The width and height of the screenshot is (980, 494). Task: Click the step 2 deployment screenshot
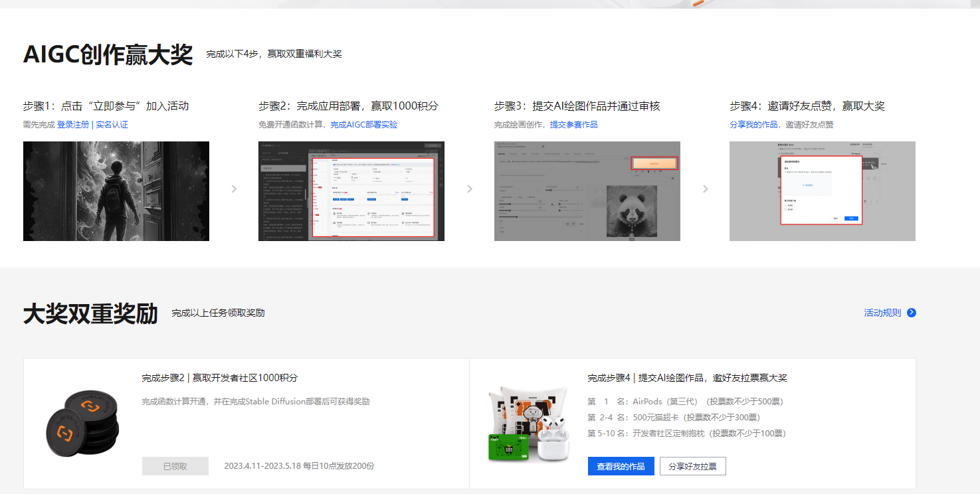[351, 191]
